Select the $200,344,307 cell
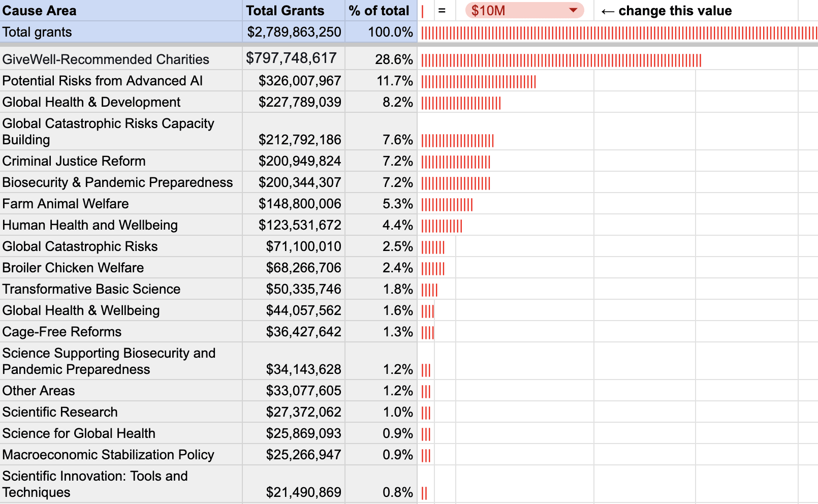 tap(294, 182)
